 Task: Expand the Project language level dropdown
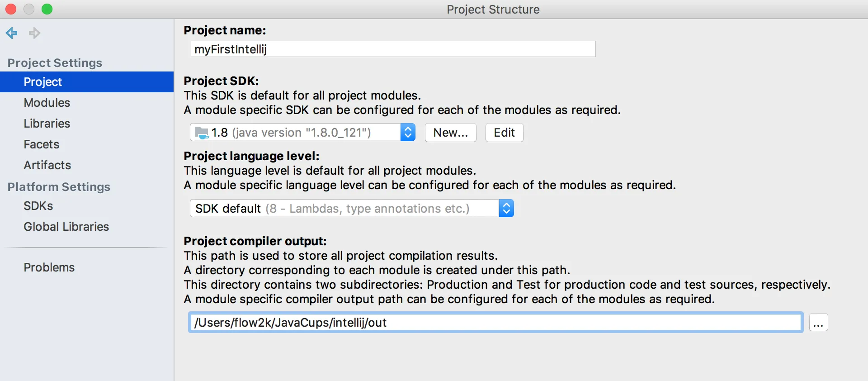click(x=352, y=209)
